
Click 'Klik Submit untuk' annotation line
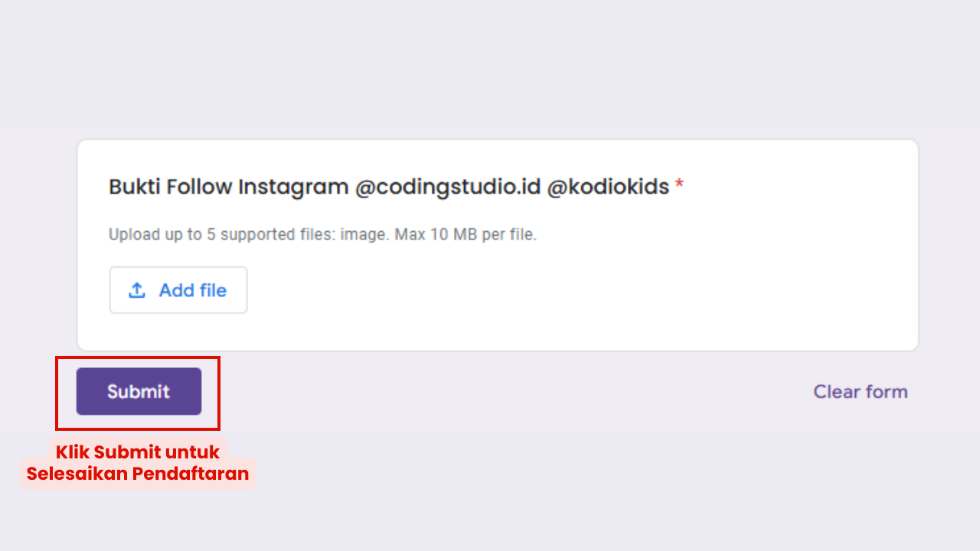(x=137, y=452)
